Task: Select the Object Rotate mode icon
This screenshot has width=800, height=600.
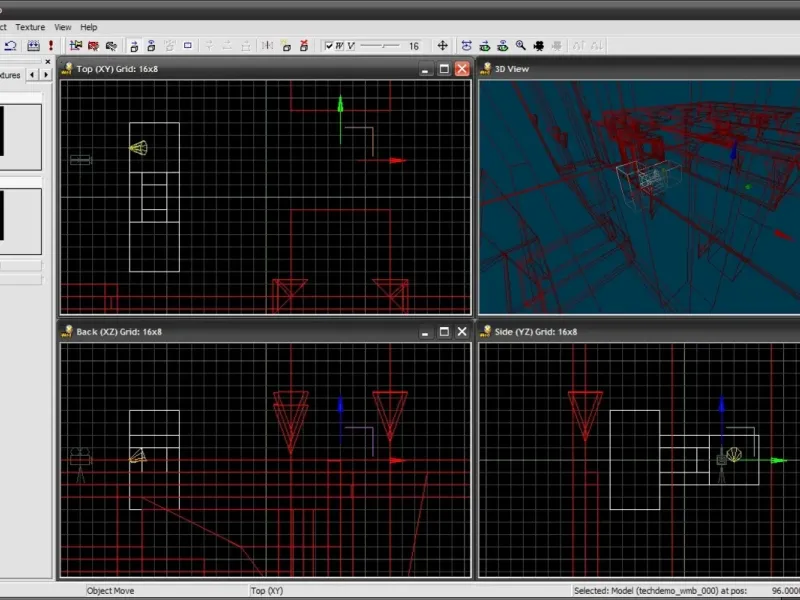Action: pyautogui.click(x=152, y=46)
